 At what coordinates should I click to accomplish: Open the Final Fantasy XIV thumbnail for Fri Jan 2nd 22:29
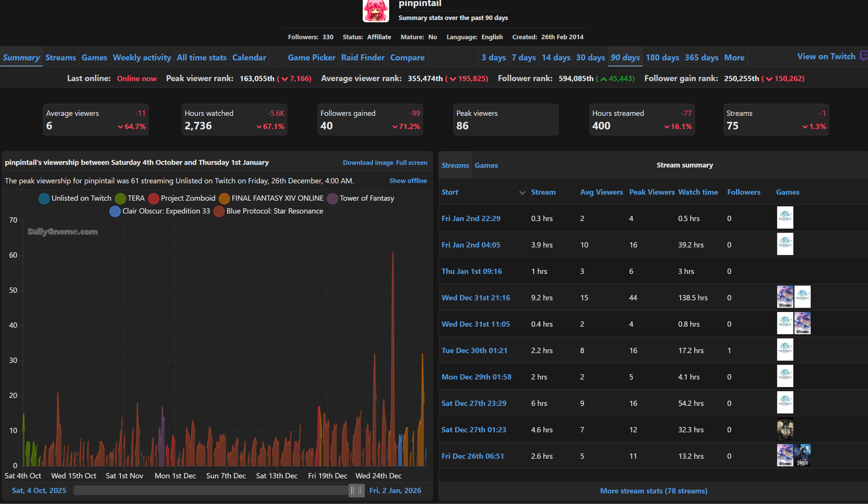pos(785,218)
